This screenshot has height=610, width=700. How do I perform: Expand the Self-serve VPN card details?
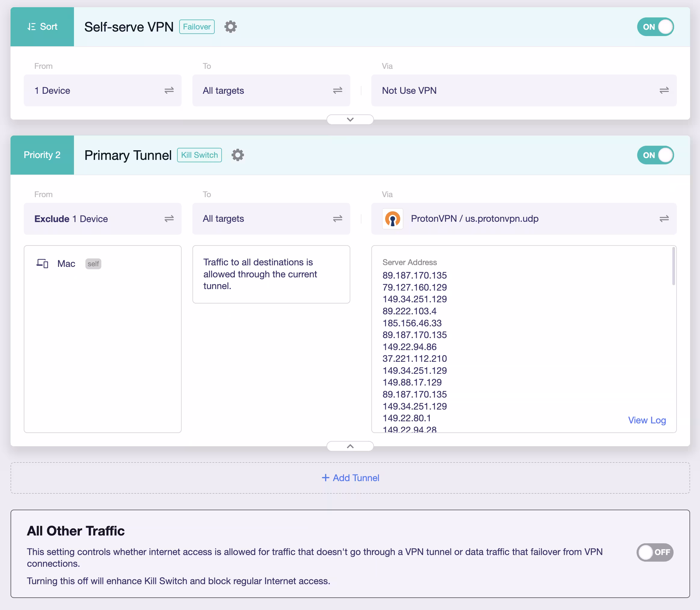(350, 120)
